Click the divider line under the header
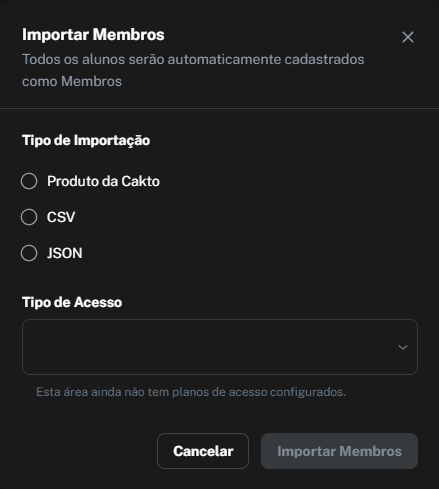The image size is (439, 489). 219,108
